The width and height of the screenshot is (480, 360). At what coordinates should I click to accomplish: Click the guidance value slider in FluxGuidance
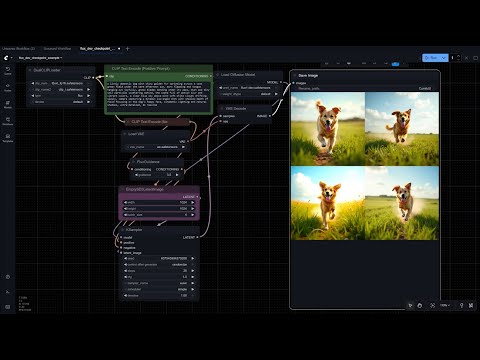point(157,175)
